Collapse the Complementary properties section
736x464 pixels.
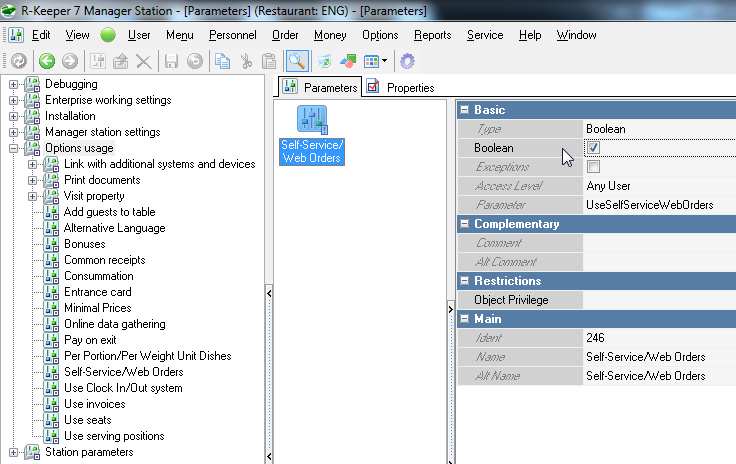coord(464,224)
